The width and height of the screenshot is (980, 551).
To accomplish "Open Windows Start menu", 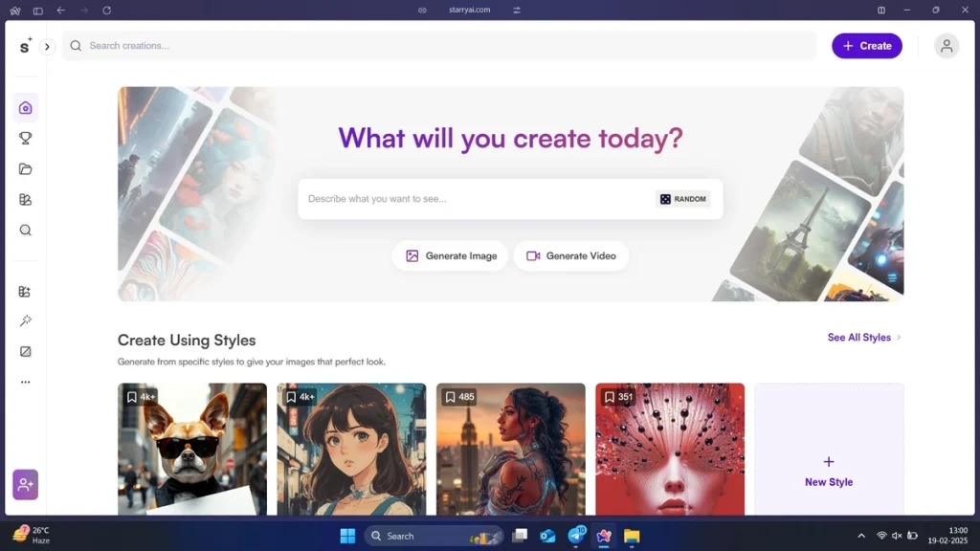I will point(347,536).
